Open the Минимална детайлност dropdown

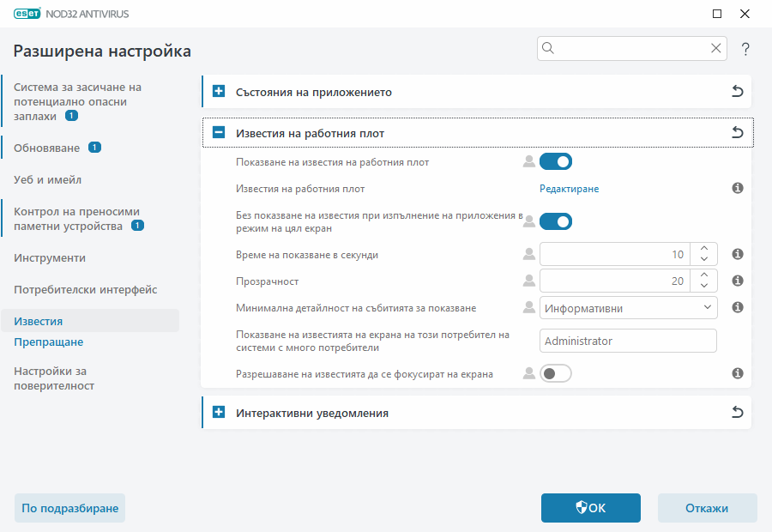pos(628,307)
